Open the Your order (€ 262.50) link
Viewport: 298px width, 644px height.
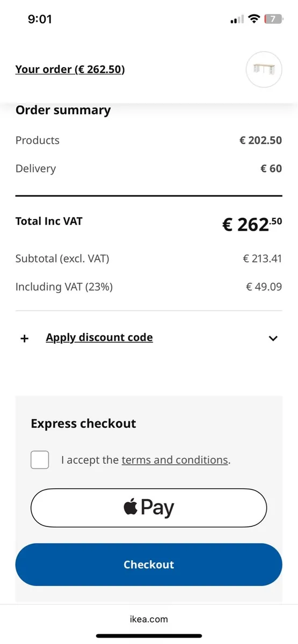(x=70, y=69)
